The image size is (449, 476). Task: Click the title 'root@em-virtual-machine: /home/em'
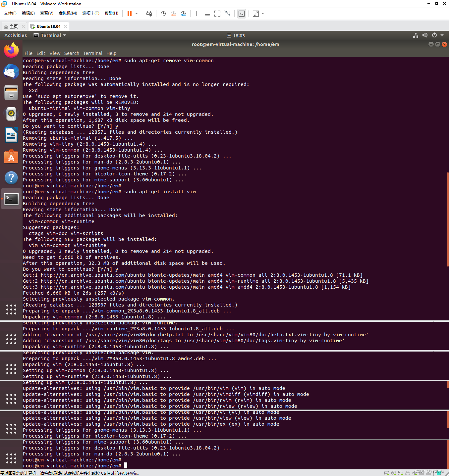235,44
